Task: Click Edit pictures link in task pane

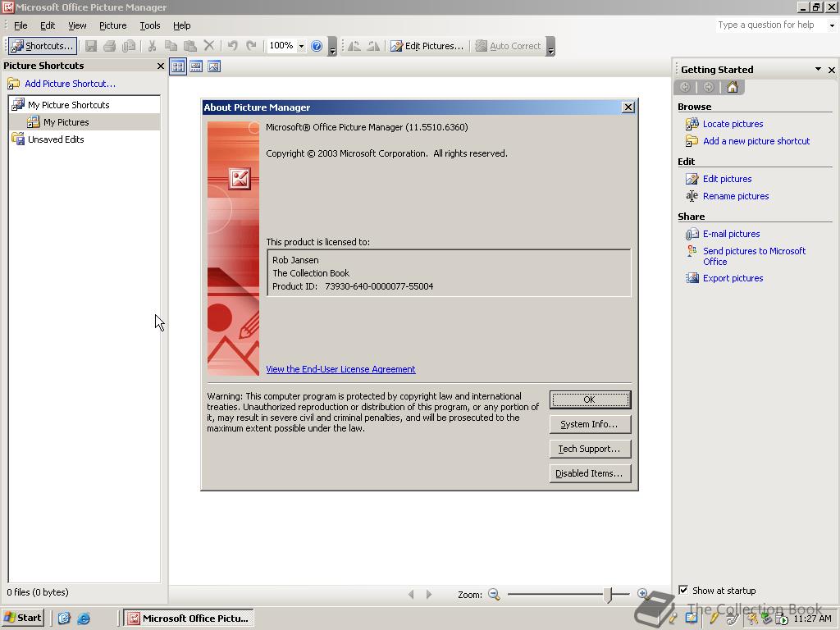Action: (727, 179)
